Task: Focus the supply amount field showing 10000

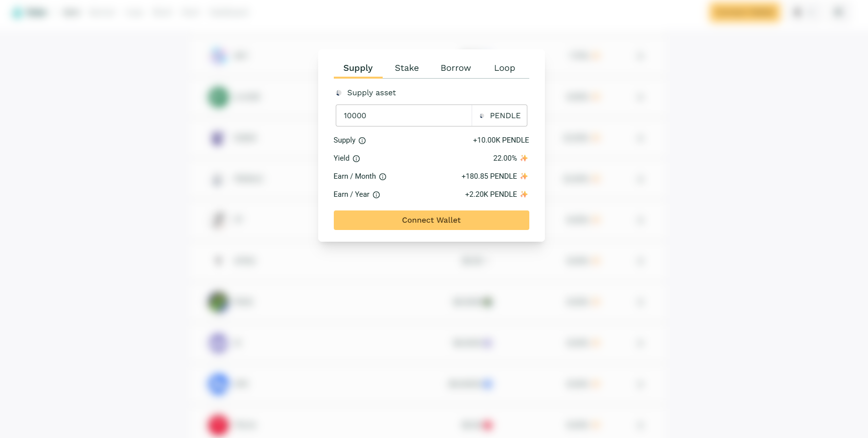Action: (404, 116)
